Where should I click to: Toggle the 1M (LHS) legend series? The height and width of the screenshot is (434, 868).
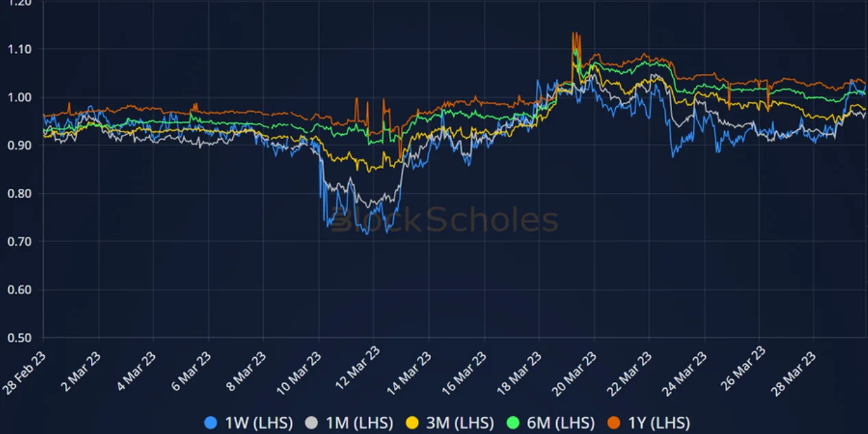348,422
